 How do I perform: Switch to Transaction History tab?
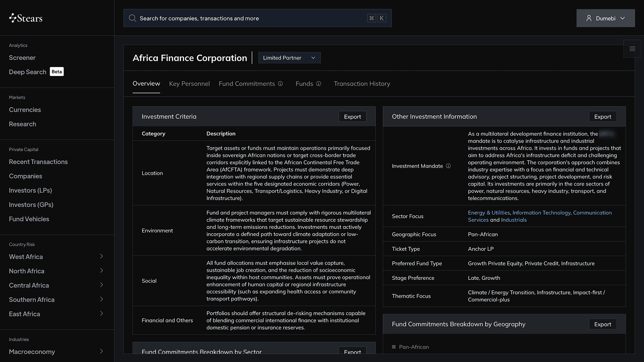click(362, 84)
